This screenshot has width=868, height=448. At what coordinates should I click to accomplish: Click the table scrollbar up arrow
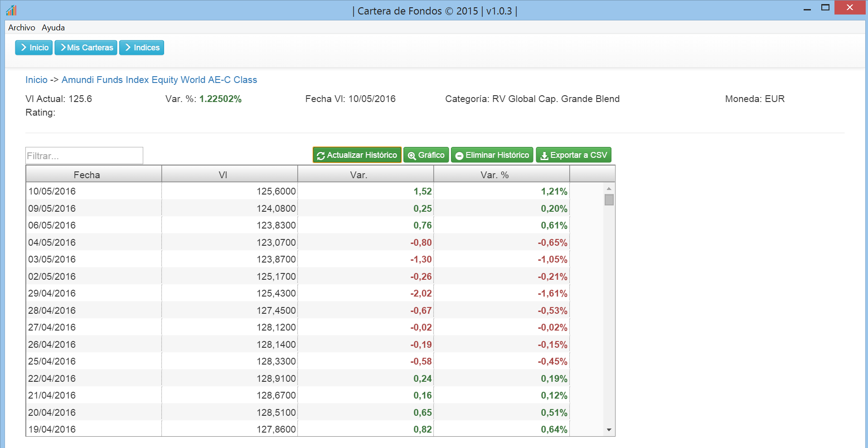coord(609,188)
